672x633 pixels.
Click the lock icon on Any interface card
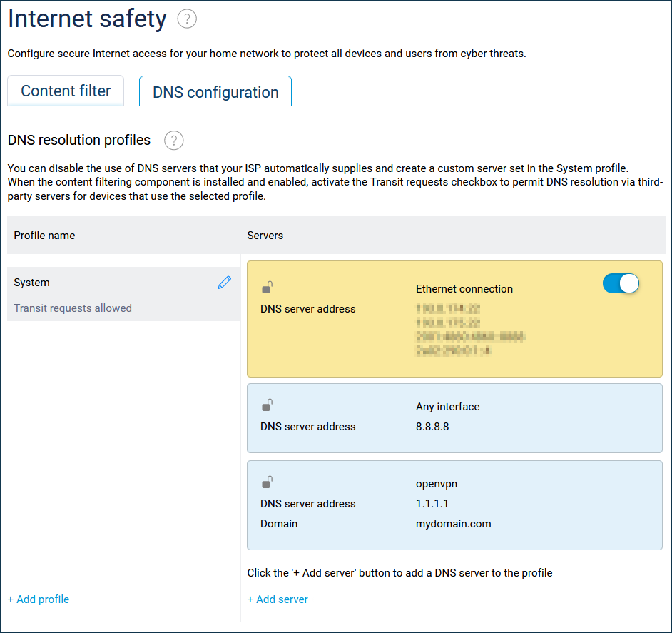(267, 405)
